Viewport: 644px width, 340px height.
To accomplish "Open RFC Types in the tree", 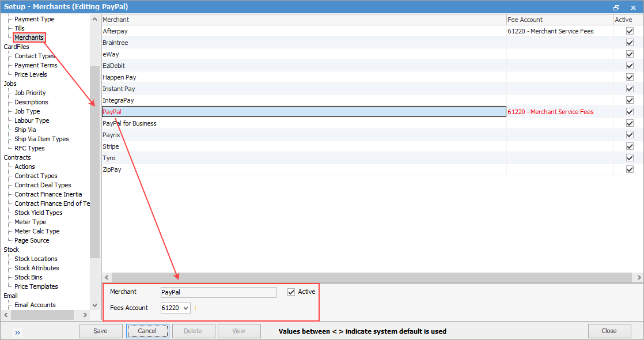I will (29, 148).
